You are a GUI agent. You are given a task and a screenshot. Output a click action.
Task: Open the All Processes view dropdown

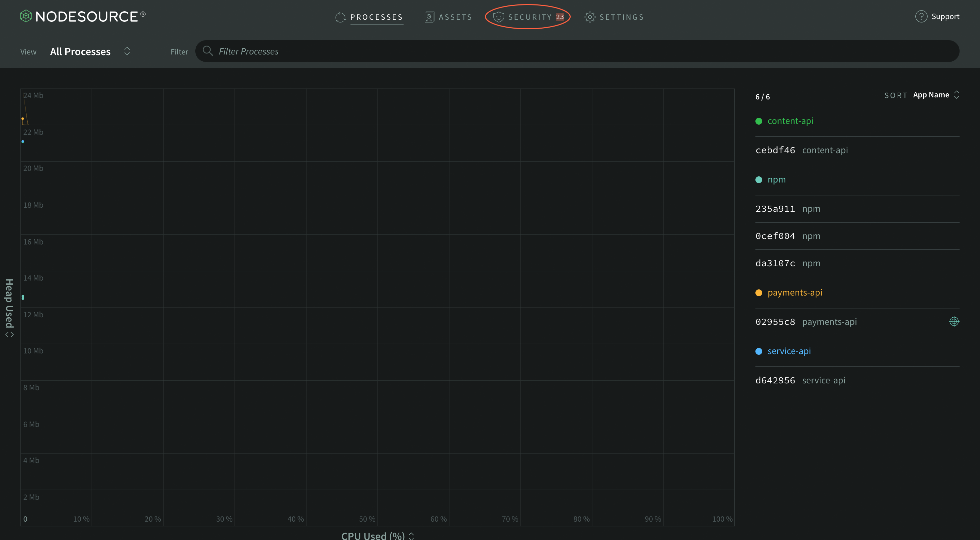(90, 51)
